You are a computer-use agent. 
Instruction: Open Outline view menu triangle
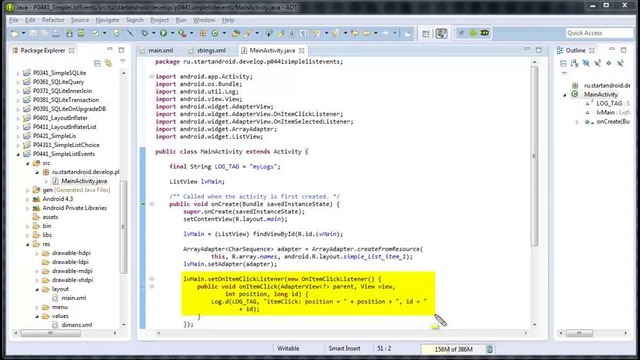pos(564,73)
